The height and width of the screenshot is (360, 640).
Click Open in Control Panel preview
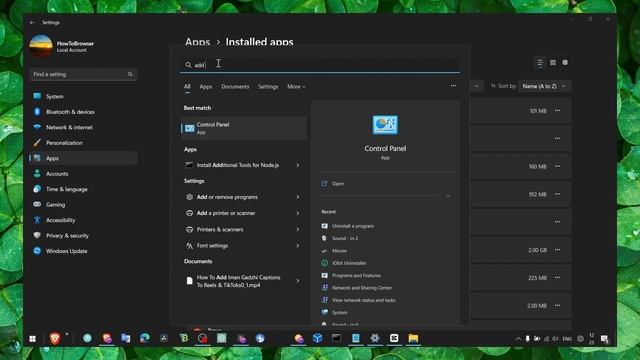(338, 184)
